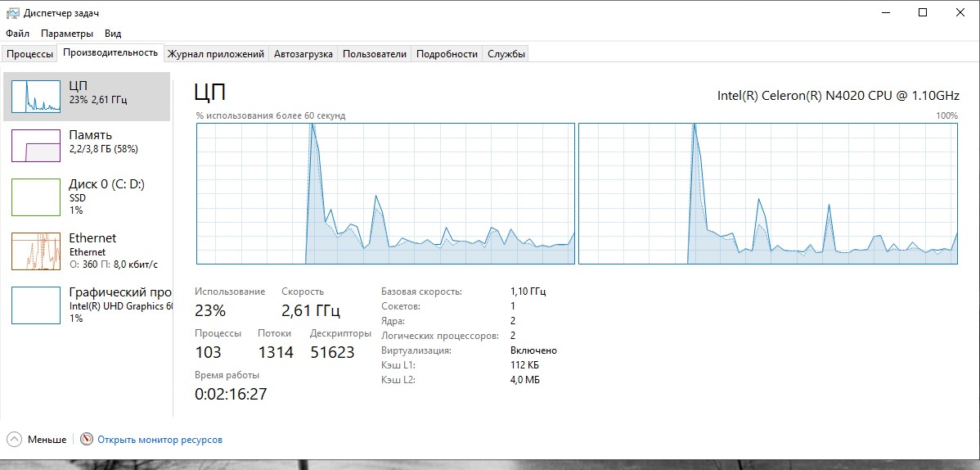The height and width of the screenshot is (470, 980).
Task: Open the Вид menu
Action: (113, 34)
